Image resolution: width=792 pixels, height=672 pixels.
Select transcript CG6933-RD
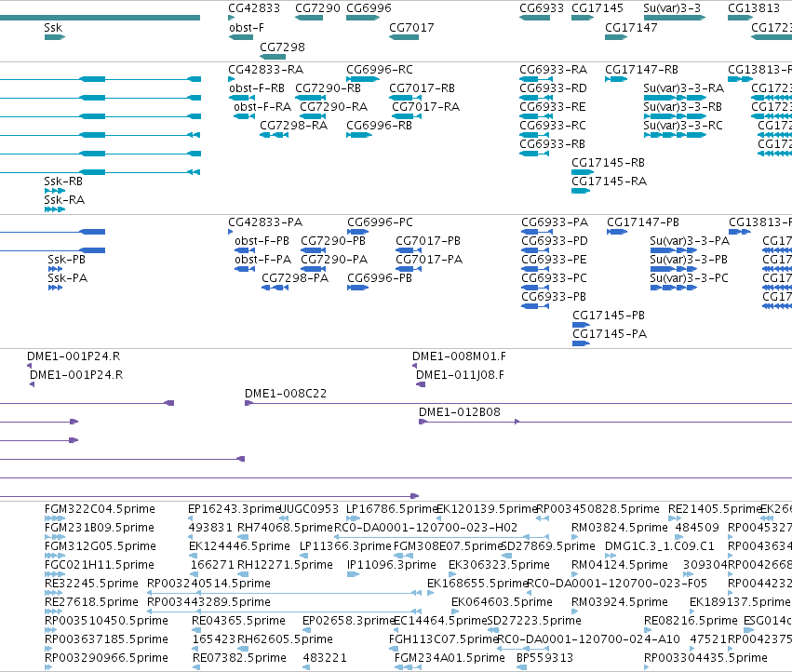553,87
